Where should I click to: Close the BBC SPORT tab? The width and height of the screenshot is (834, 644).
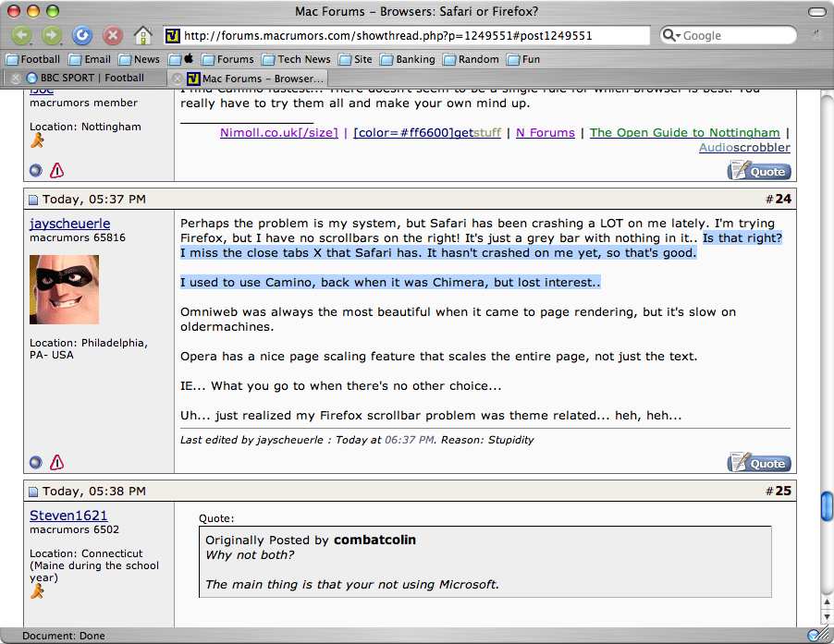[16, 79]
